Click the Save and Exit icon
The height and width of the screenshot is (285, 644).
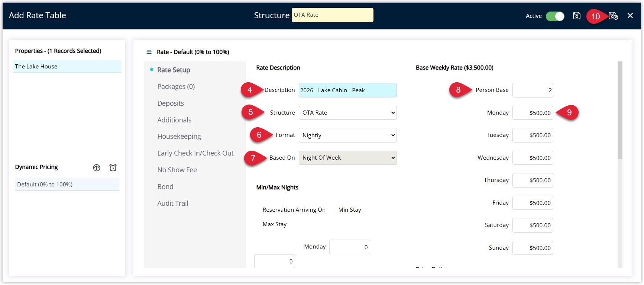click(x=613, y=16)
